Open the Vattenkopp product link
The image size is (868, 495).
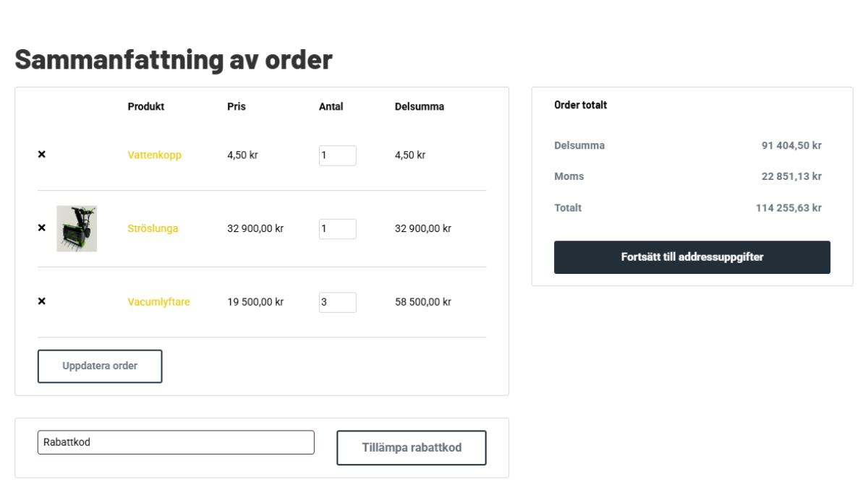154,155
